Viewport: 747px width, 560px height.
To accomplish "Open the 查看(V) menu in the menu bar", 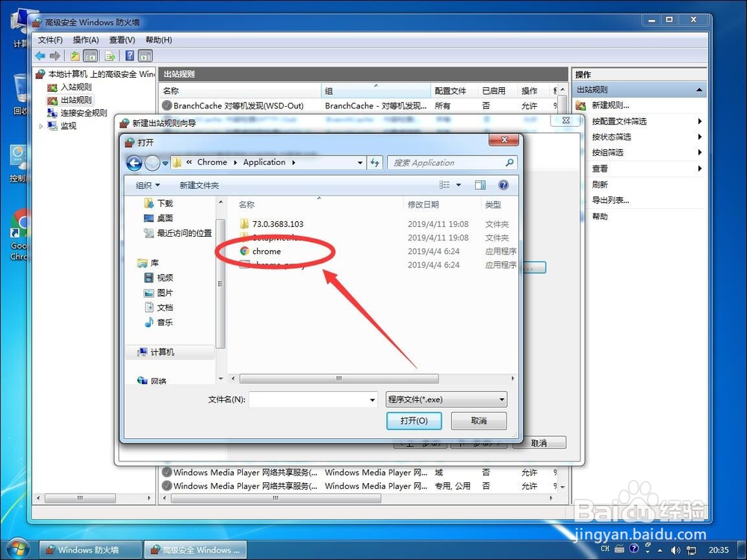I will pyautogui.click(x=121, y=40).
